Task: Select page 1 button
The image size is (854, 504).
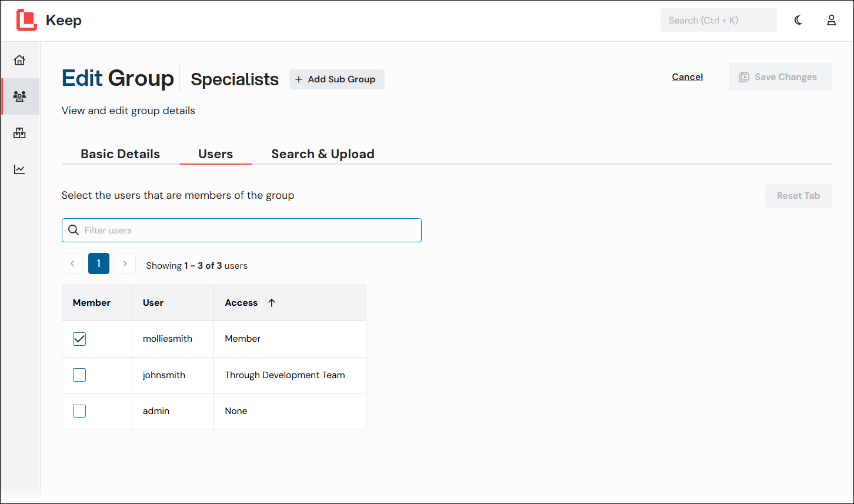Action: pos(99,263)
